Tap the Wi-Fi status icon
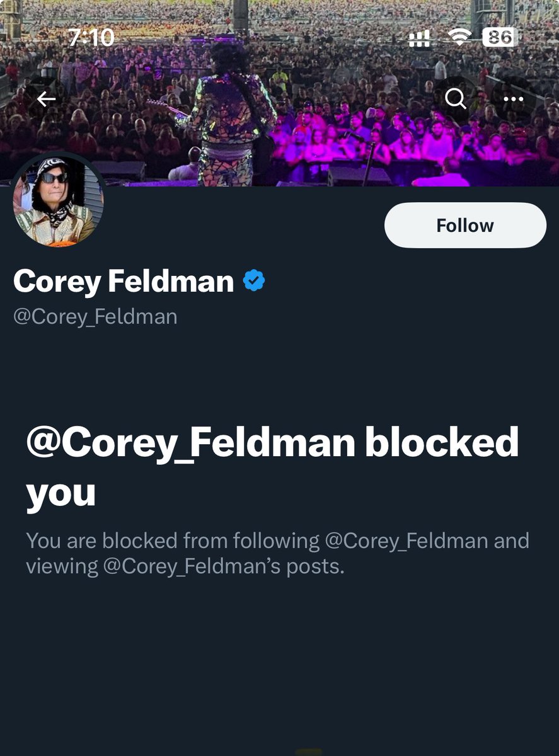This screenshot has width=559, height=756. tap(462, 38)
